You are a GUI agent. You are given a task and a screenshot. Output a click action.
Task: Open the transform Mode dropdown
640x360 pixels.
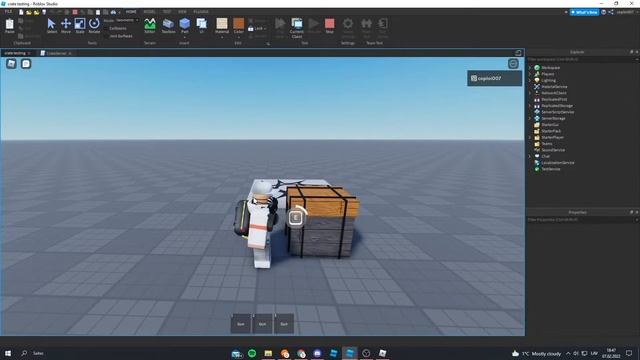coord(127,20)
